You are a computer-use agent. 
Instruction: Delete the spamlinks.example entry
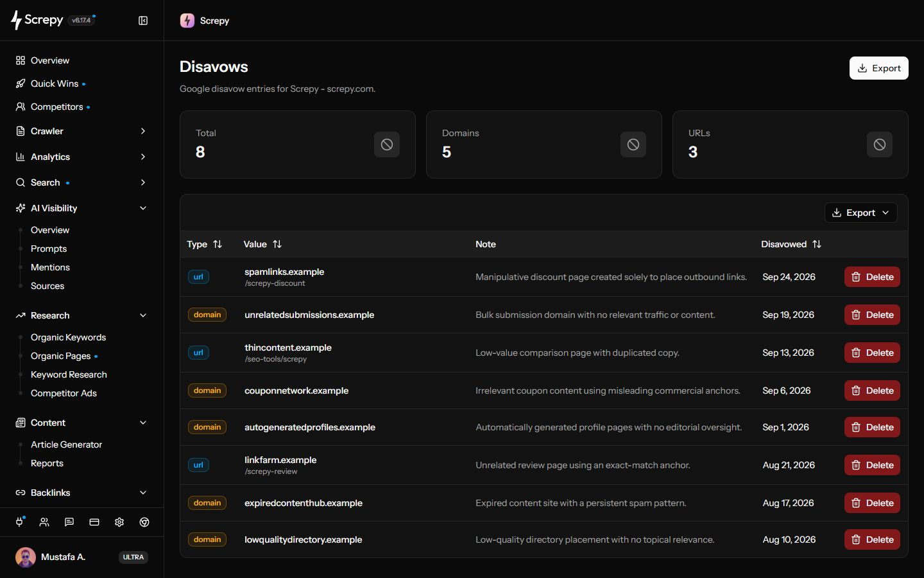[x=872, y=277]
